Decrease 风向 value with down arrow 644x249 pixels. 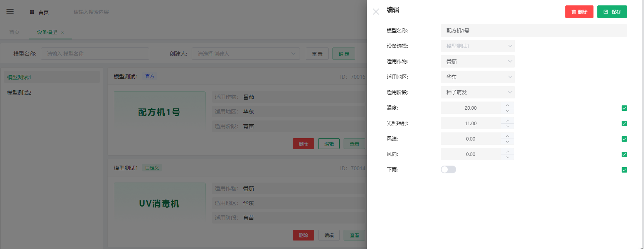click(507, 157)
